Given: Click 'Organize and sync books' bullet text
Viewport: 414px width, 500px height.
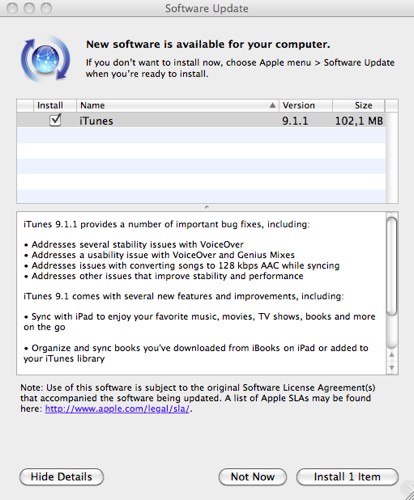Looking at the screenshot, I should [196, 353].
